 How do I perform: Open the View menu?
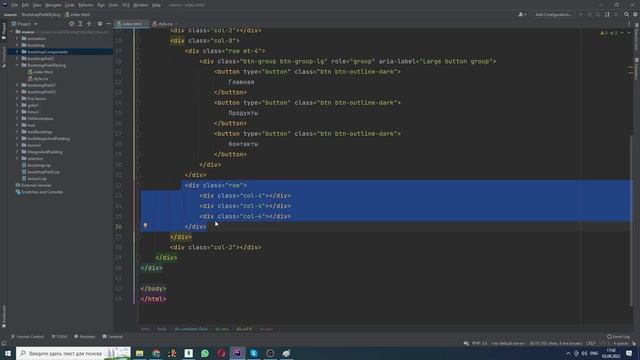[x=37, y=5]
